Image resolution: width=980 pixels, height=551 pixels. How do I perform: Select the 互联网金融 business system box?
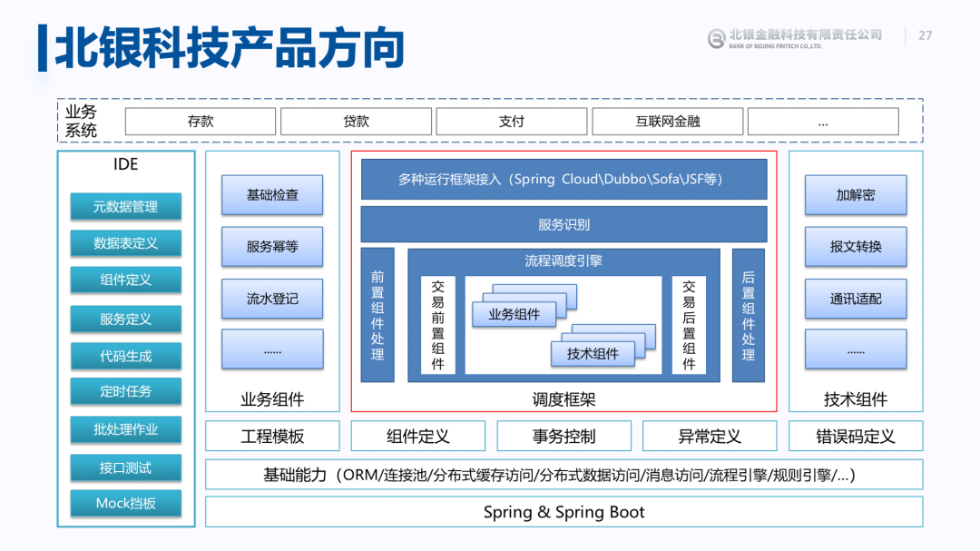668,122
